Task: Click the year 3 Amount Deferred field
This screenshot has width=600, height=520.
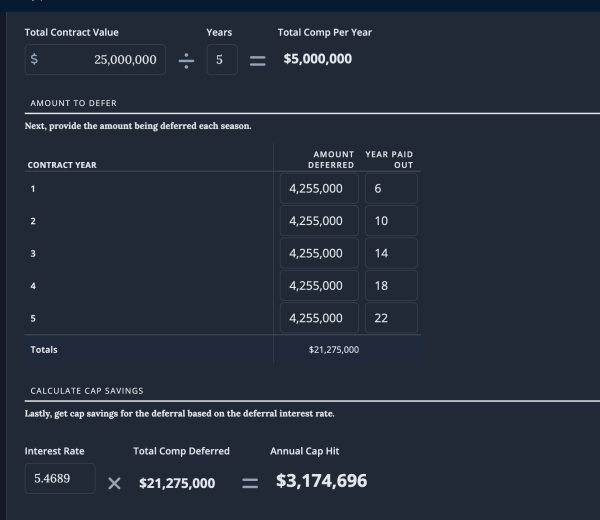Action: [320, 253]
